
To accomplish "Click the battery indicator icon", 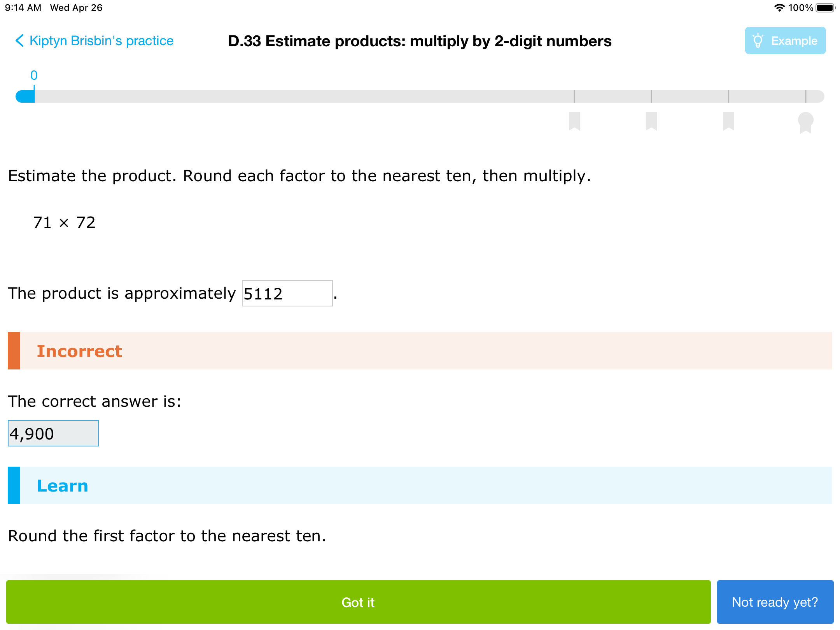I will pyautogui.click(x=825, y=7).
